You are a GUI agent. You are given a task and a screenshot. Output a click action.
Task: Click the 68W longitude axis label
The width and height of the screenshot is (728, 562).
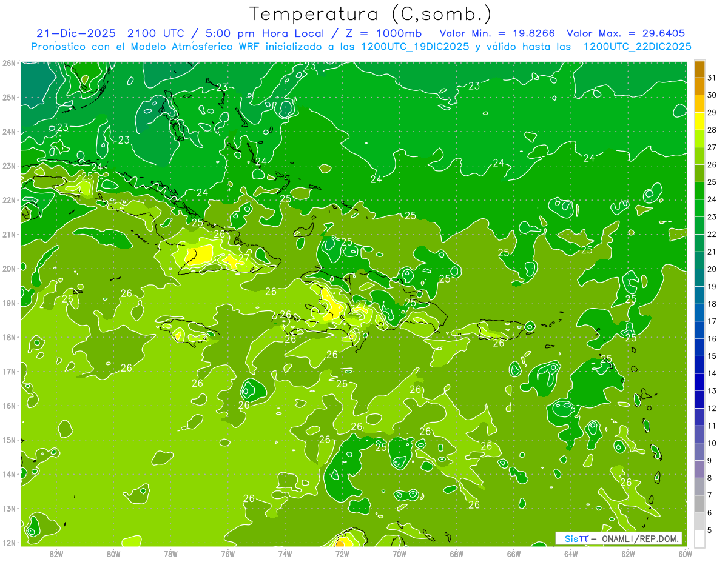pos(456,554)
